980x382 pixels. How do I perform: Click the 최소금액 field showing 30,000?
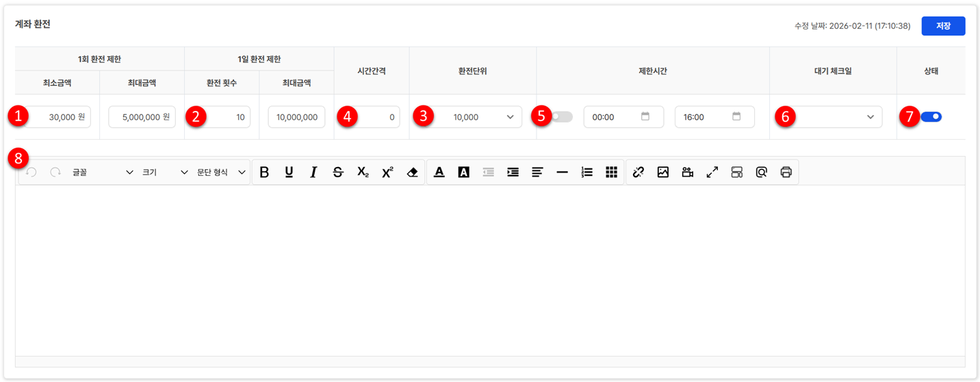click(x=57, y=117)
